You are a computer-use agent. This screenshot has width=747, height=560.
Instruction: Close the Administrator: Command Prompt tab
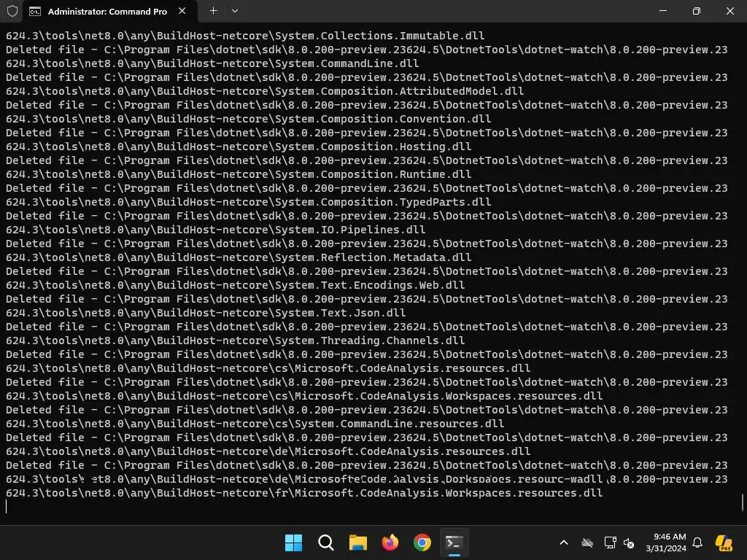[x=182, y=11]
